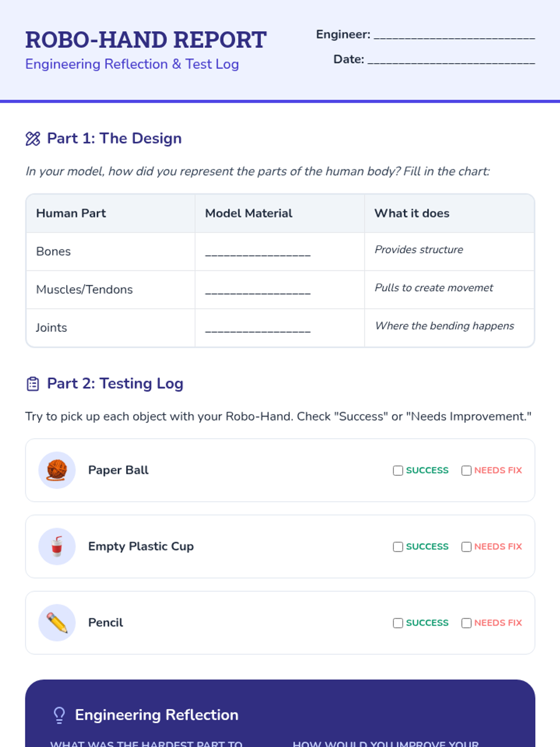560x747 pixels.
Task: Check Success for Empty Plastic Cup
Action: point(398,547)
